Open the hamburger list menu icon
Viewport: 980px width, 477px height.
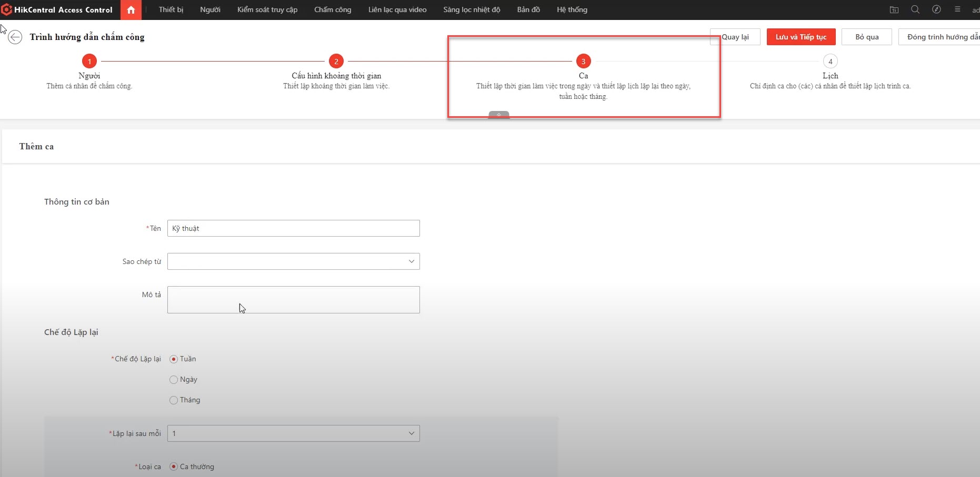(957, 9)
